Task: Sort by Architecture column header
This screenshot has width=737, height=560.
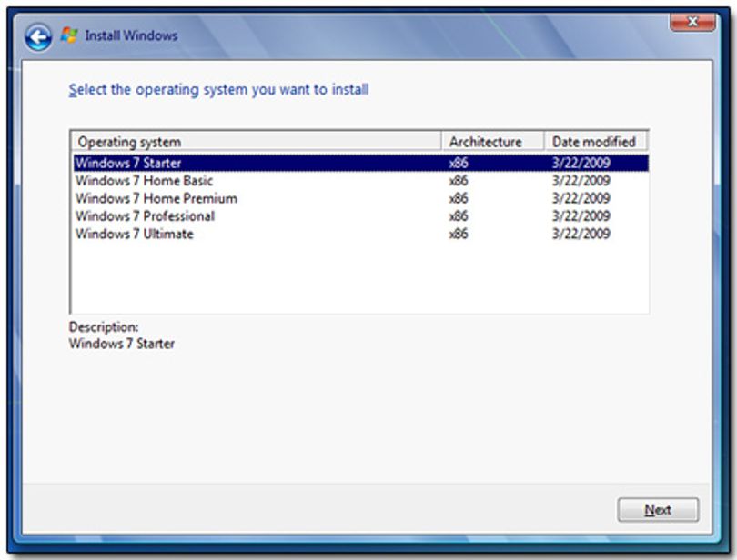Action: 492,142
